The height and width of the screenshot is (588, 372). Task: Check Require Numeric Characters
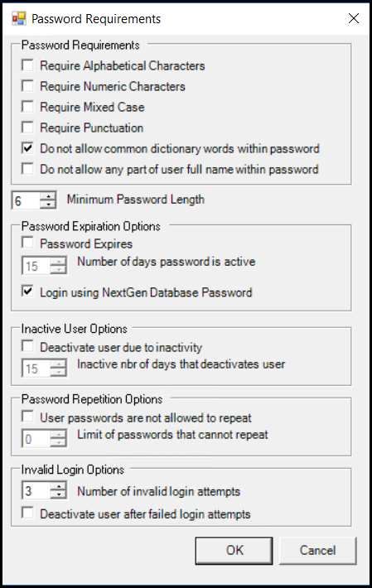(x=27, y=86)
